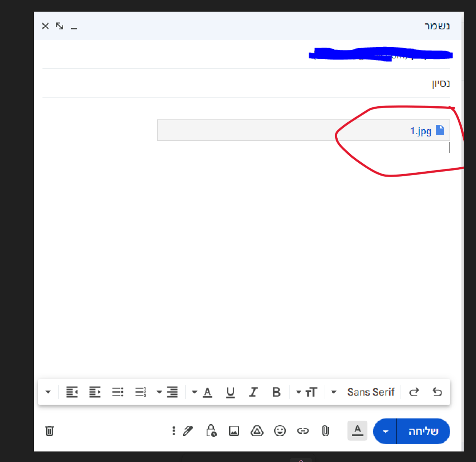Screen dimensions: 476x462
Task: Toggle bold formatting
Action: 276,392
